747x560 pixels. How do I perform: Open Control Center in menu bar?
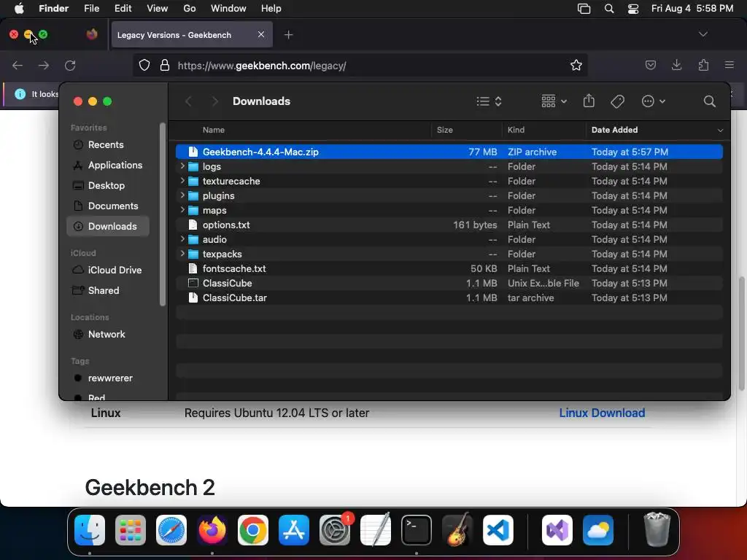pyautogui.click(x=632, y=9)
